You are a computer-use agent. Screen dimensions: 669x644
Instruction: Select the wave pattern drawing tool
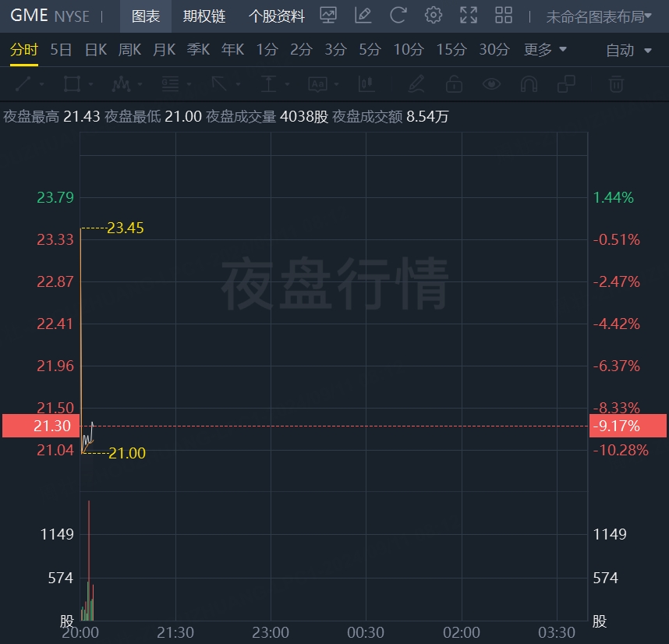(x=121, y=84)
